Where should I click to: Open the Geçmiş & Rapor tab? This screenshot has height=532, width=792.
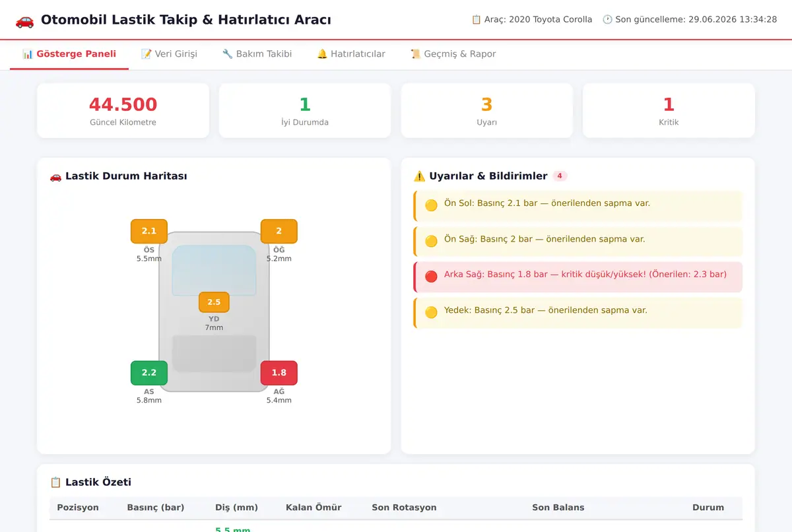[x=453, y=54]
